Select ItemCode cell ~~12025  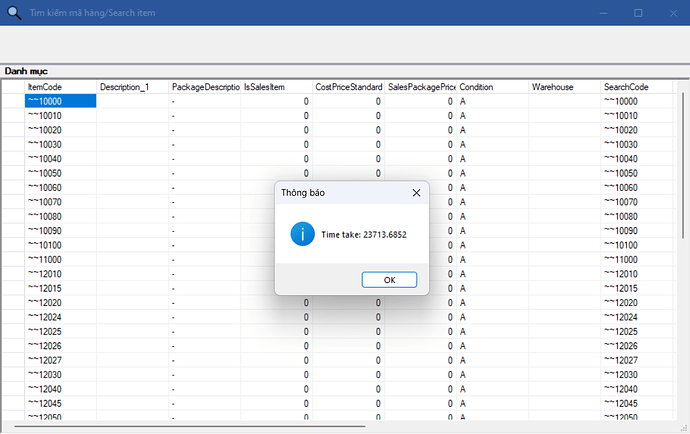tap(60, 331)
